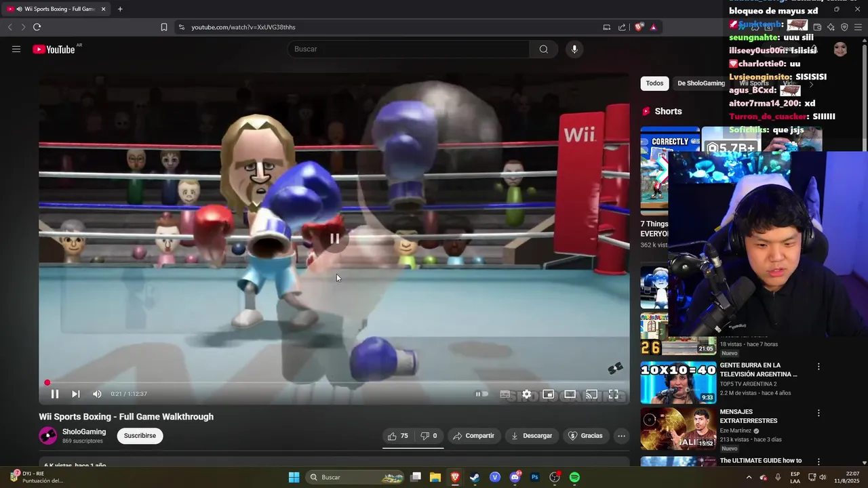Toggle subtitles/closed captions in the player

[505, 394]
